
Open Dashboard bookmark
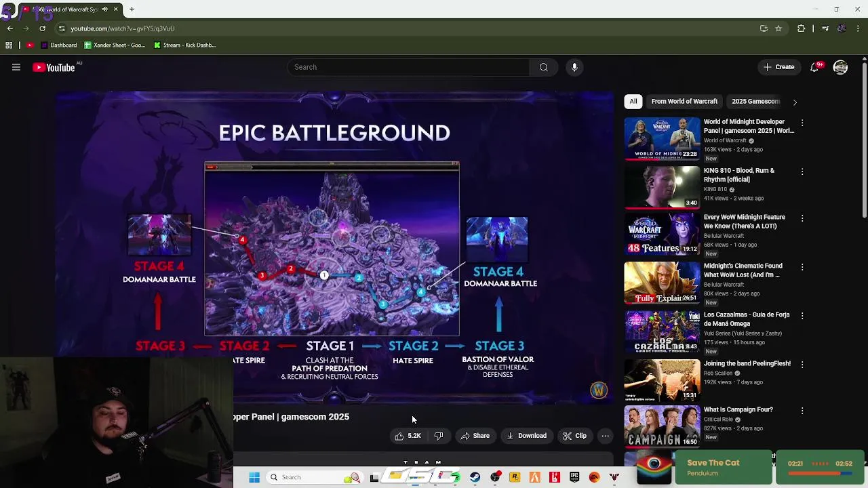(58, 45)
